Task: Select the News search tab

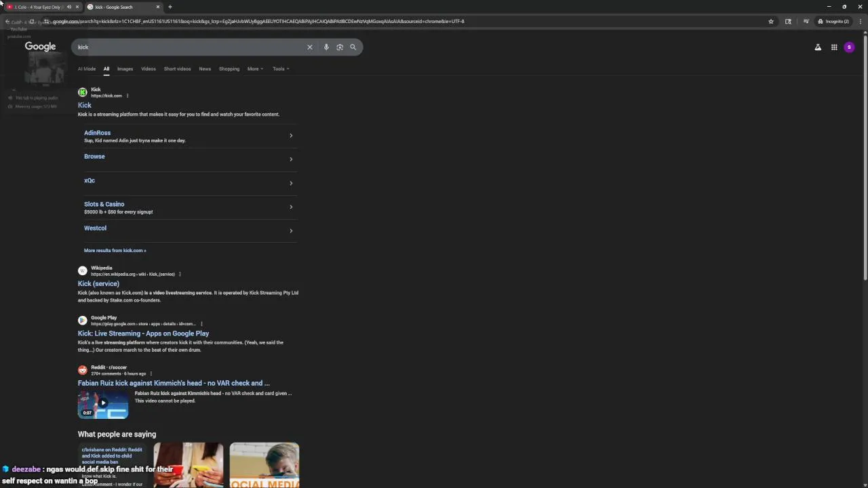Action: pos(205,68)
